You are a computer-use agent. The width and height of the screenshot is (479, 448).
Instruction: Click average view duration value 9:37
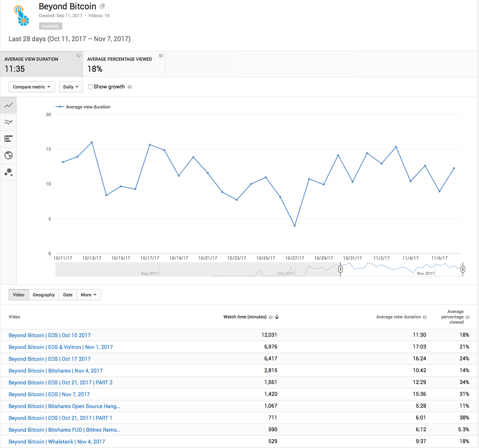(x=421, y=441)
